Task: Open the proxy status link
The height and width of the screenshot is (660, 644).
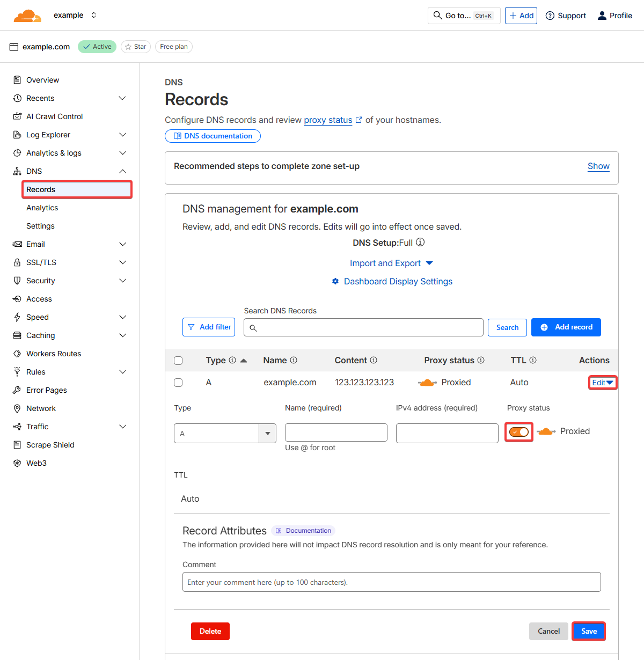Action: click(328, 120)
